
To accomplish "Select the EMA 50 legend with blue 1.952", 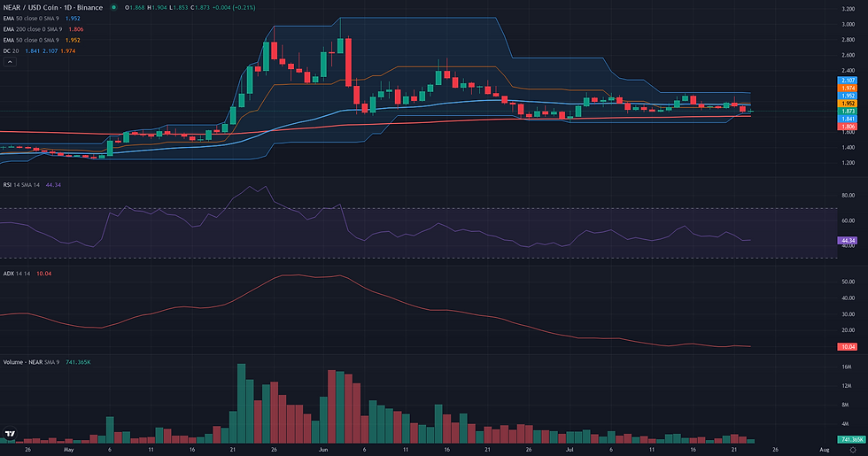I will point(42,19).
